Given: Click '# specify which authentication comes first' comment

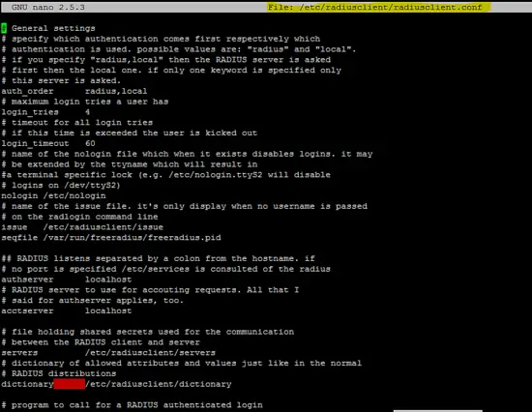Looking at the screenshot, I should pos(161,39).
